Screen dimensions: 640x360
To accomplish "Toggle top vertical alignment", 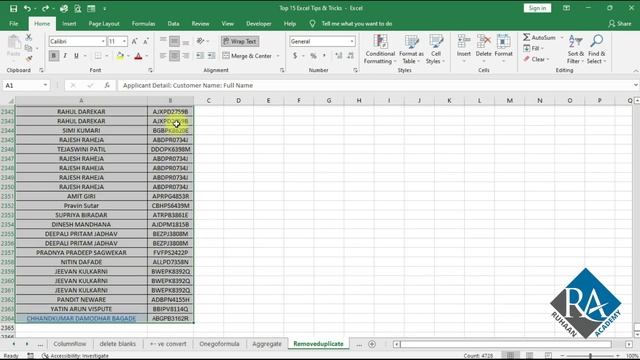I will [x=163, y=41].
